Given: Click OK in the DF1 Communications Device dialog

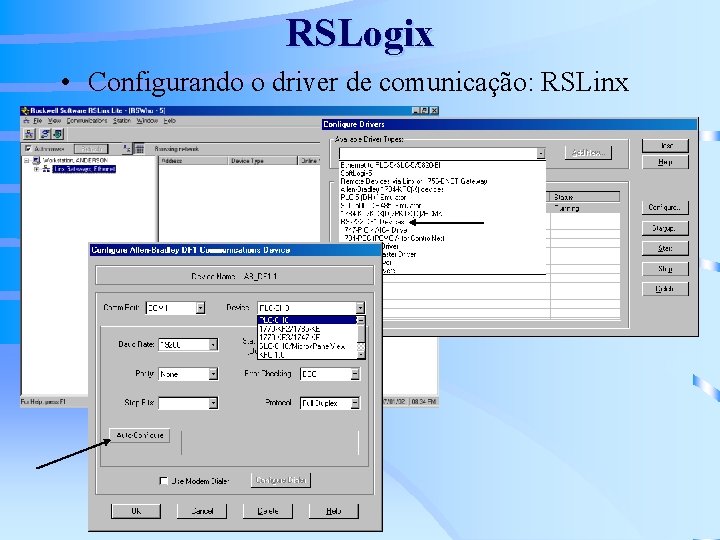Looking at the screenshot, I should 136,511.
